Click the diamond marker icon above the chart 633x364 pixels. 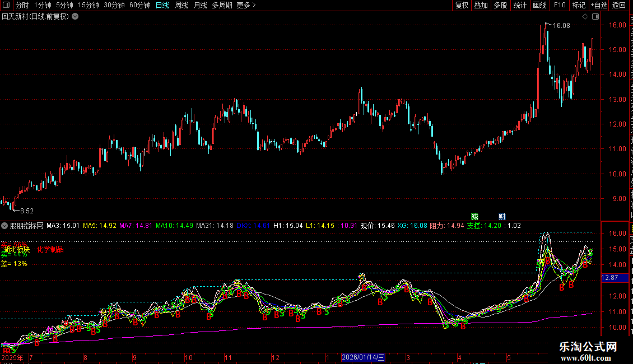[x=585, y=17]
